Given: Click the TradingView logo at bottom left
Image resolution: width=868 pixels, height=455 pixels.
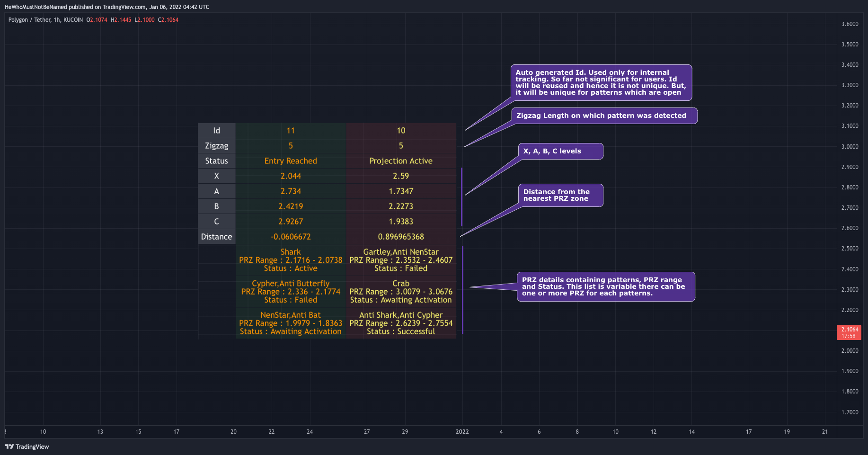Looking at the screenshot, I should 27,446.
